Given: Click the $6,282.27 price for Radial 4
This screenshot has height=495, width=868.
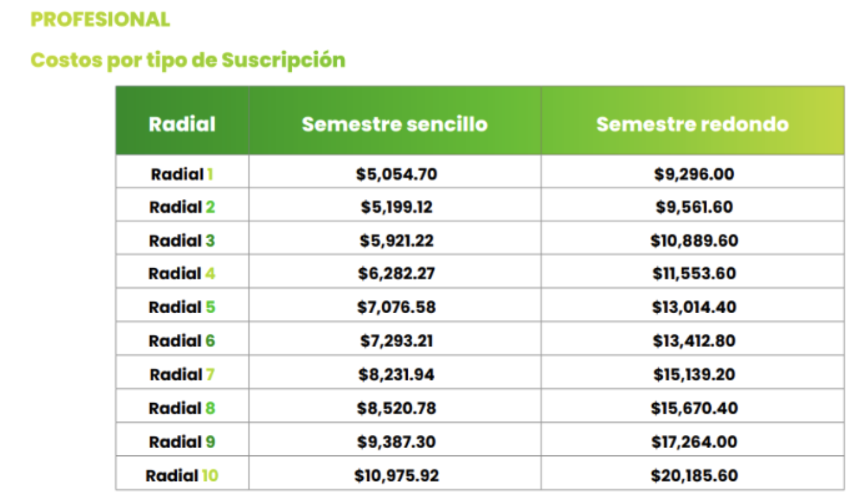Looking at the screenshot, I should click(x=396, y=274).
